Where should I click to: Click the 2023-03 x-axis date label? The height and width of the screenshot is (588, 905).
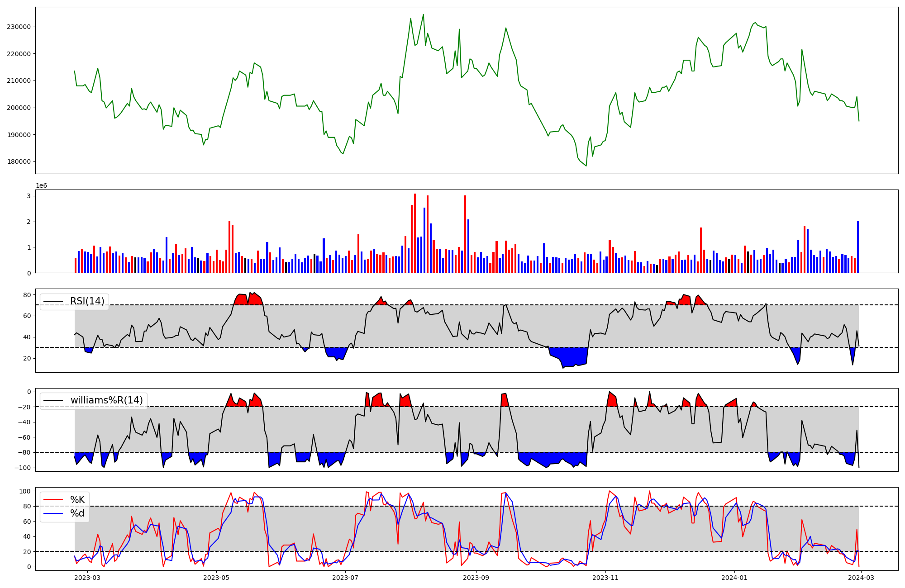pyautogui.click(x=87, y=578)
